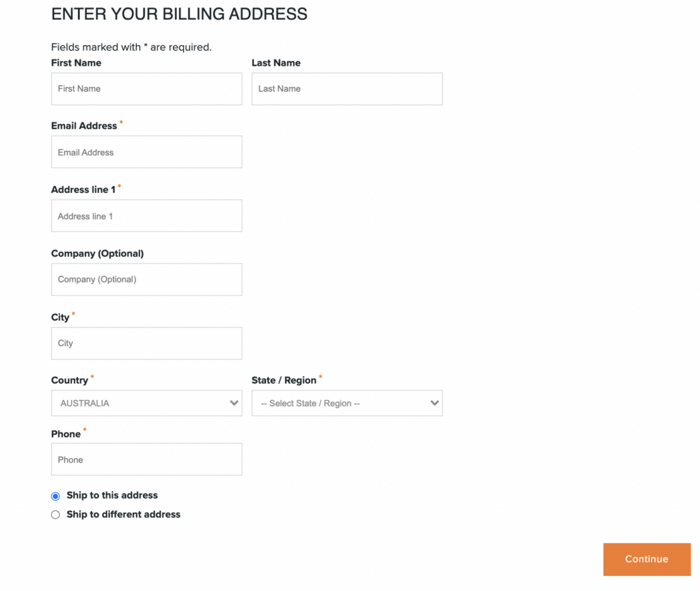Click the chevron arrow on the Country select

(234, 404)
